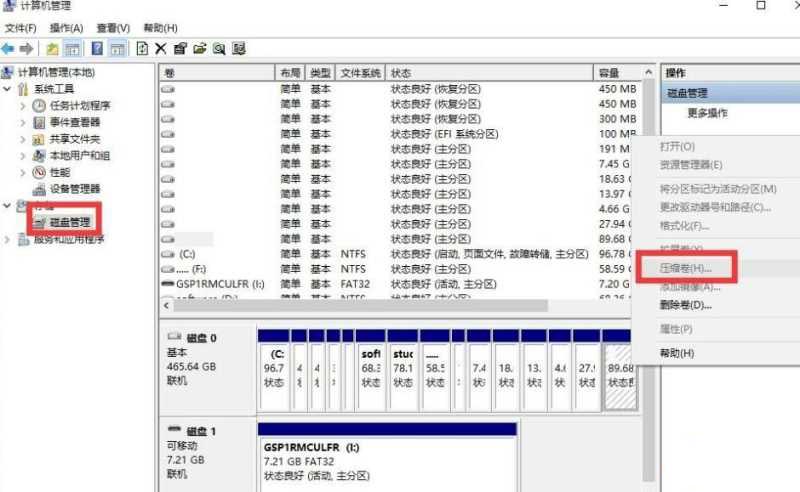
Task: Click 更多操作 in the actions pane
Action: (707, 113)
